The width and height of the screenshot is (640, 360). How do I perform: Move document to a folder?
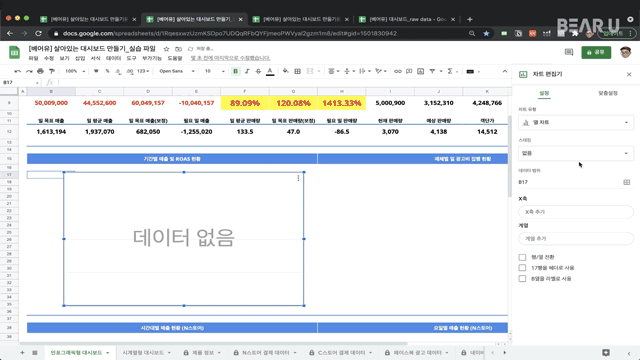tap(178, 49)
